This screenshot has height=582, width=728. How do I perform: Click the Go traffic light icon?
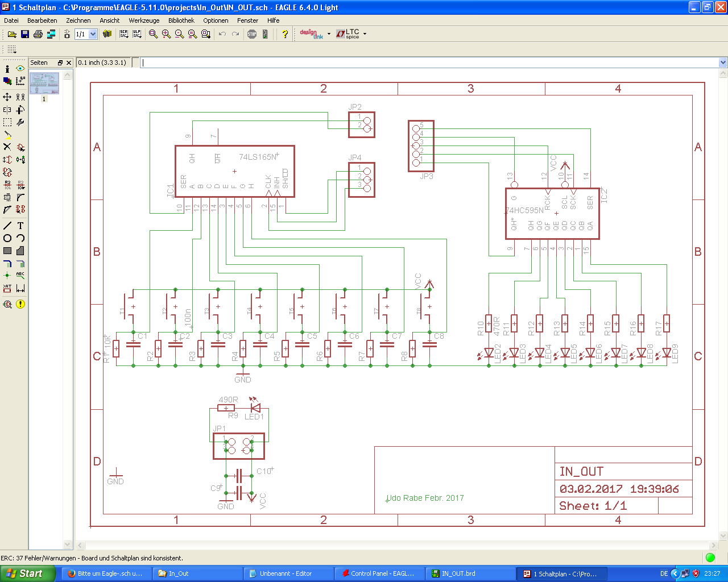click(x=265, y=34)
